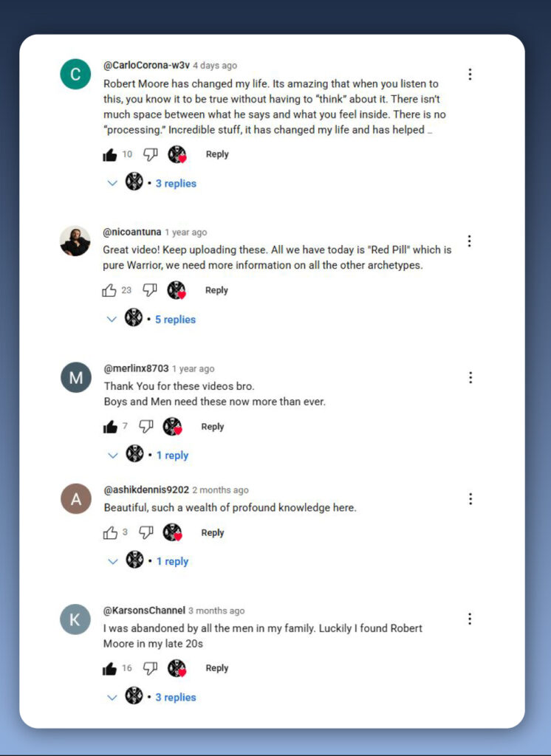Click the three-dot menu on the @KarsonsChannel comment
This screenshot has height=756, width=551.
pyautogui.click(x=470, y=619)
